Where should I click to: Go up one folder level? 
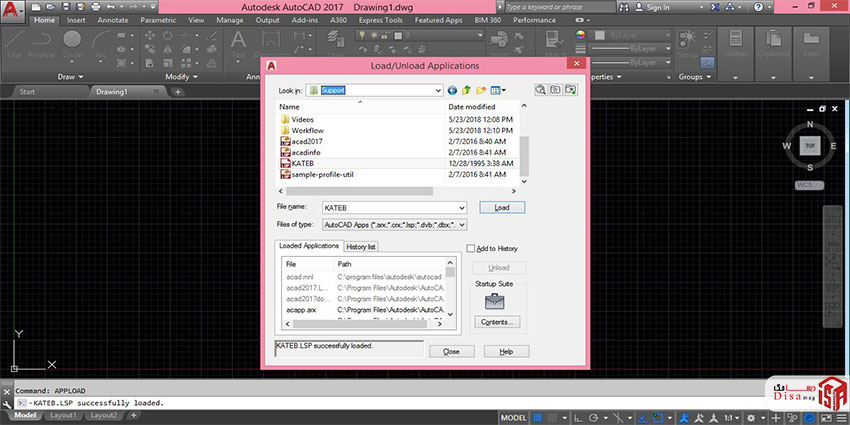(467, 90)
